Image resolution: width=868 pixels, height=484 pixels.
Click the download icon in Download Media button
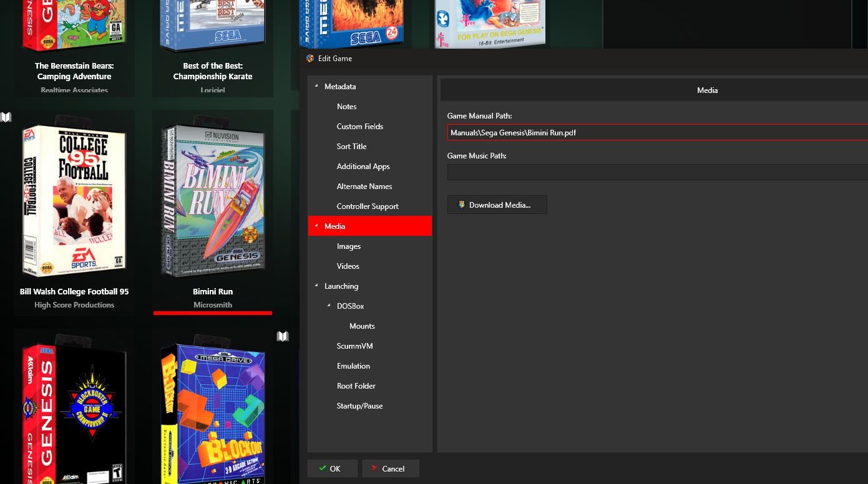[462, 205]
